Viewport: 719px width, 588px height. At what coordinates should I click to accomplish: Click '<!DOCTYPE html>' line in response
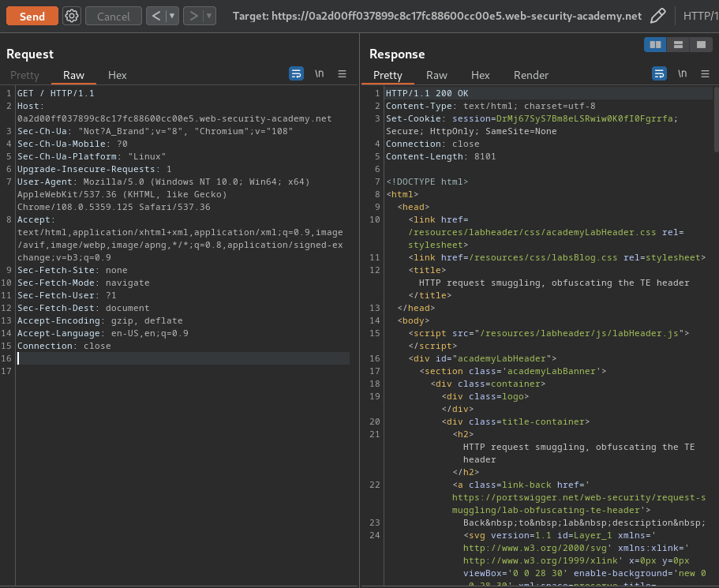427,182
